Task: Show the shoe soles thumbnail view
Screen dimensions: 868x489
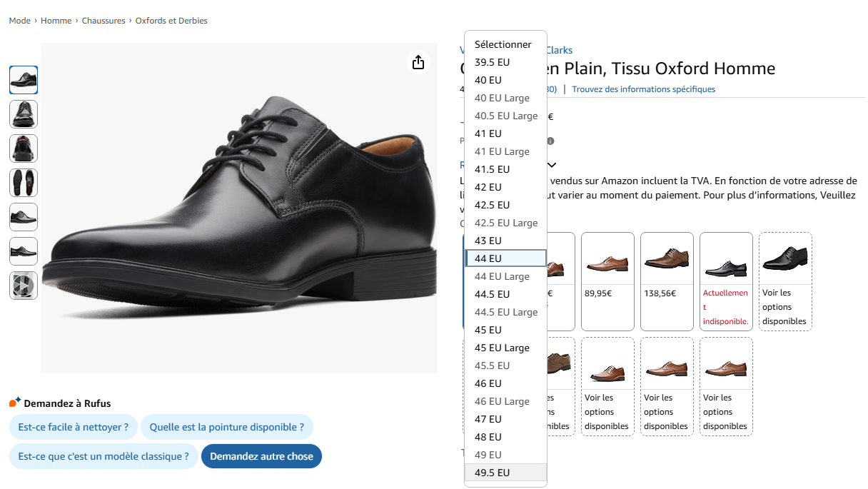Action: [x=24, y=183]
